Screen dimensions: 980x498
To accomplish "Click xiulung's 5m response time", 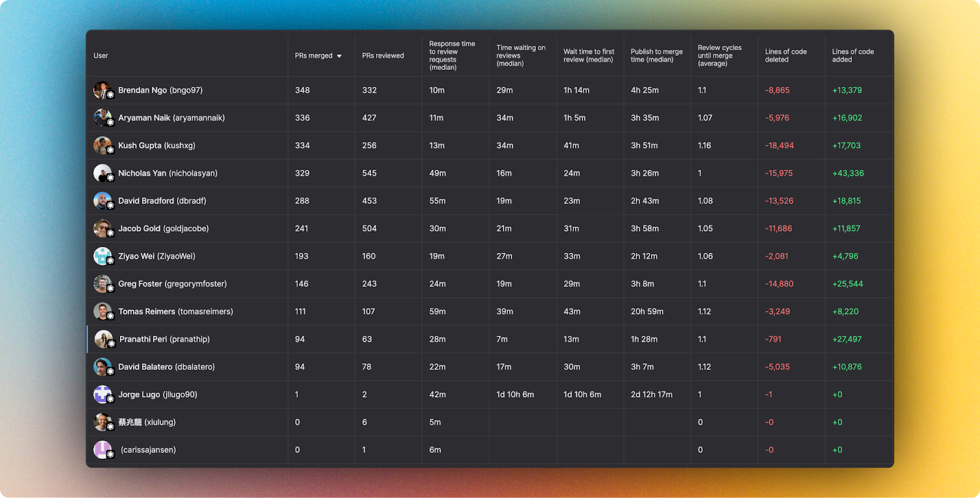I will click(435, 422).
